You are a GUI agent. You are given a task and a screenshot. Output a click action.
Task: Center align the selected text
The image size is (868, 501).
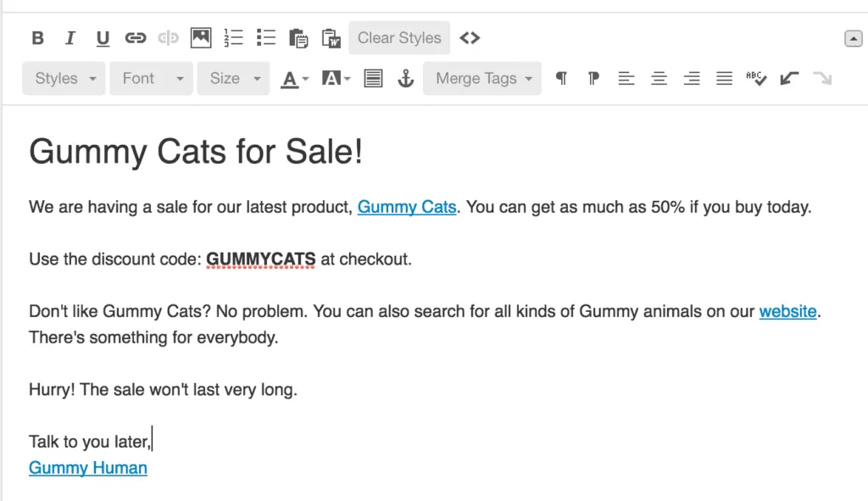[x=659, y=78]
